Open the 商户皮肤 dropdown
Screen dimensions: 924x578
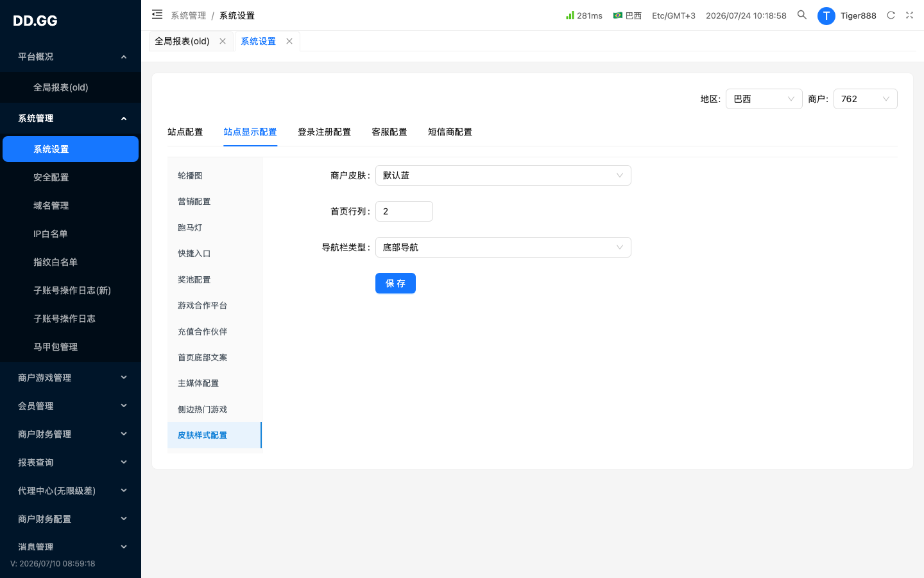[503, 175]
